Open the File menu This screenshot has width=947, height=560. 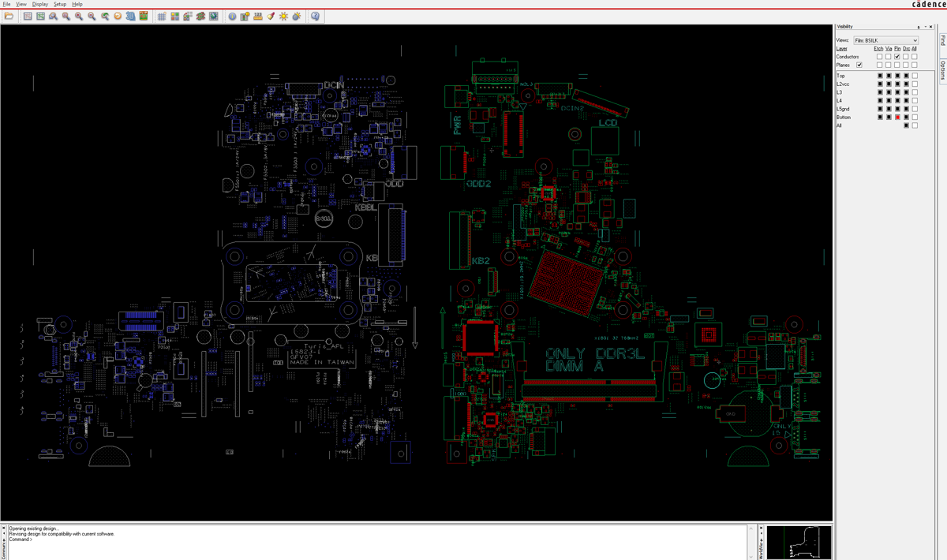point(6,4)
